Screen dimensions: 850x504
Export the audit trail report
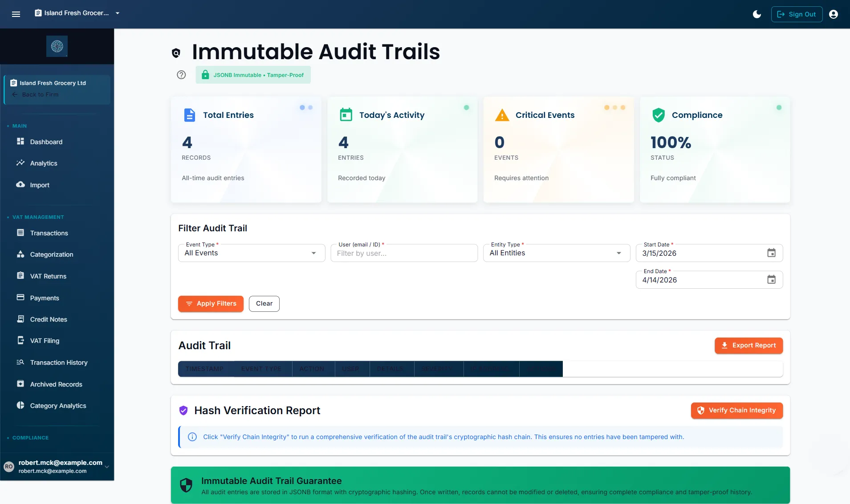[748, 346]
